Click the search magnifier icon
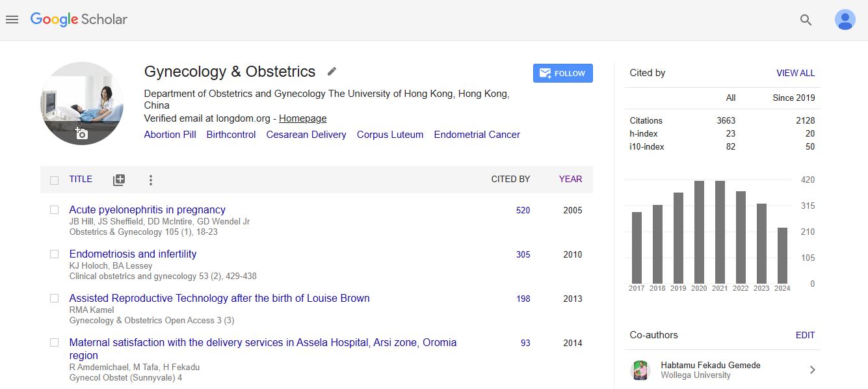868x389 pixels. 806,20
